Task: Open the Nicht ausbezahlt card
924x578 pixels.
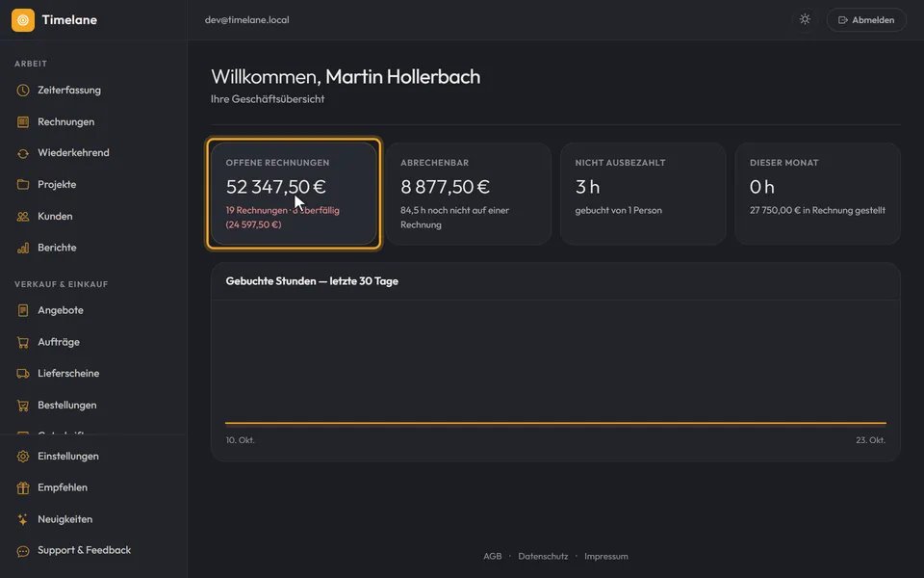Action: 643,194
